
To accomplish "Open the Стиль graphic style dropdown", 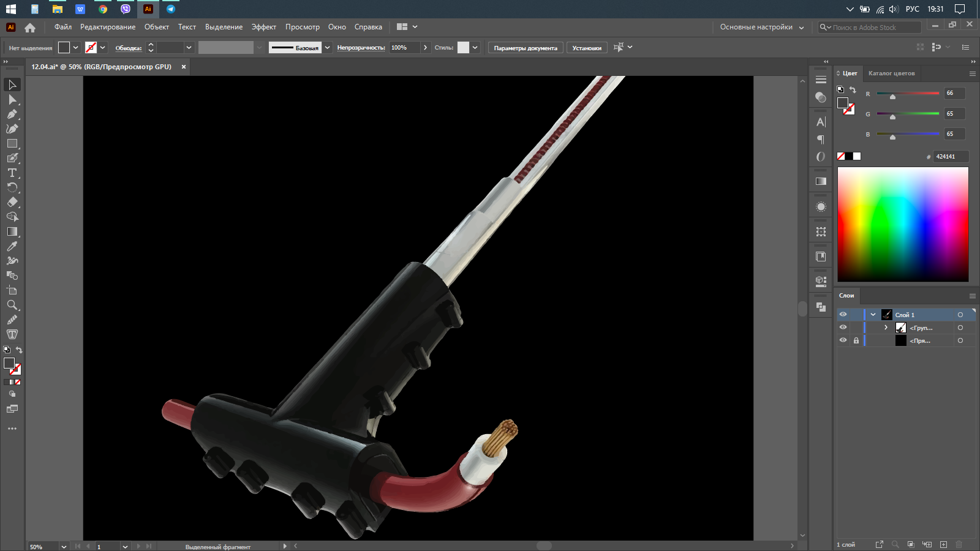I will pyautogui.click(x=475, y=47).
